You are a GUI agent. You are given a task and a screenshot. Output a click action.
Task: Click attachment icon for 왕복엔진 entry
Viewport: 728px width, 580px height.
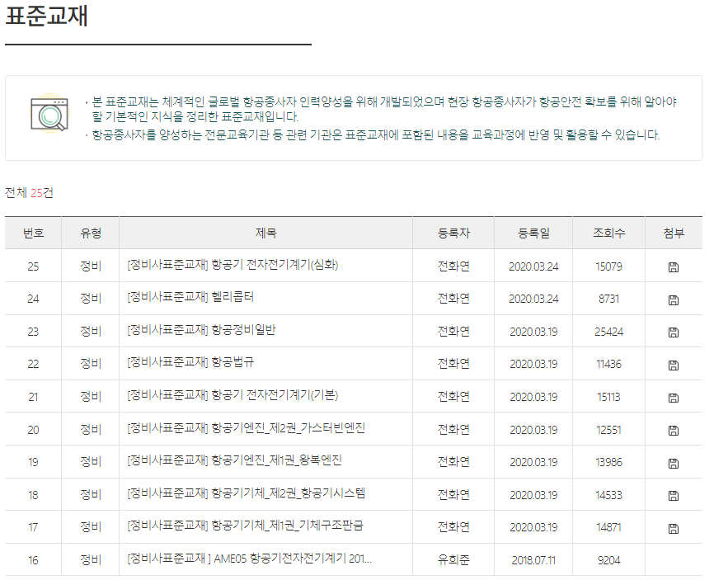click(674, 461)
